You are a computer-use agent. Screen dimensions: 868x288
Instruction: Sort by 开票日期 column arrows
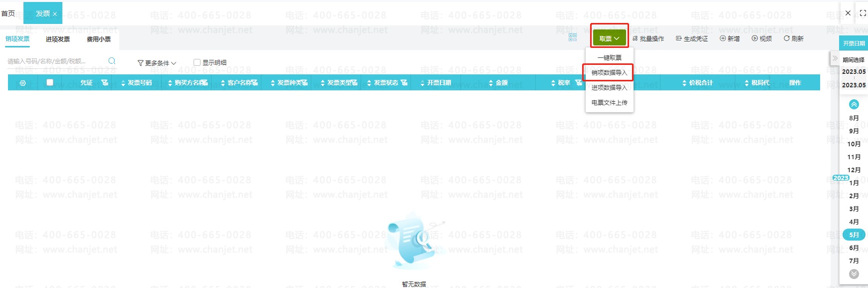[x=423, y=83]
